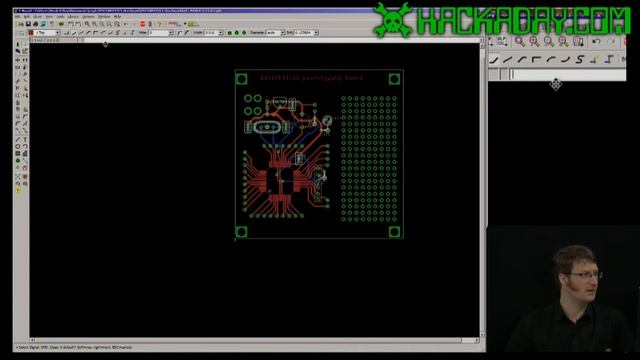Open the Drill size dropdown
Viewport: 640px width, 360px height.
pos(316,33)
